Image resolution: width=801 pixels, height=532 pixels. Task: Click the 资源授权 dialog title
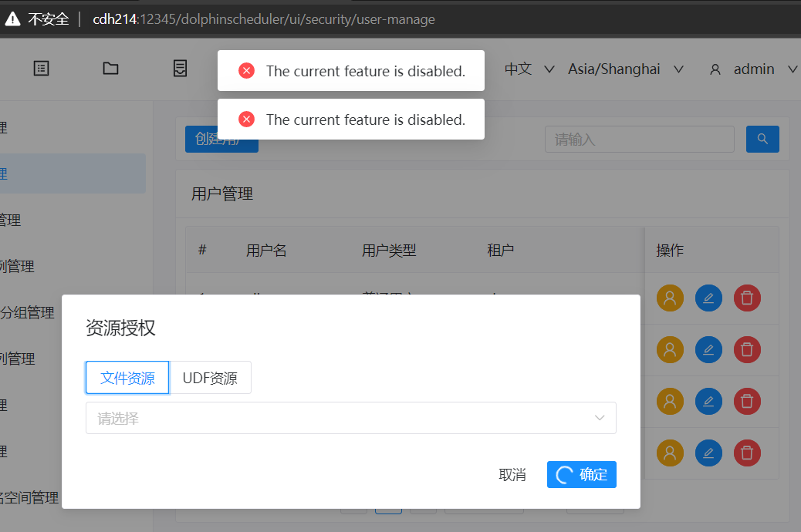point(120,328)
